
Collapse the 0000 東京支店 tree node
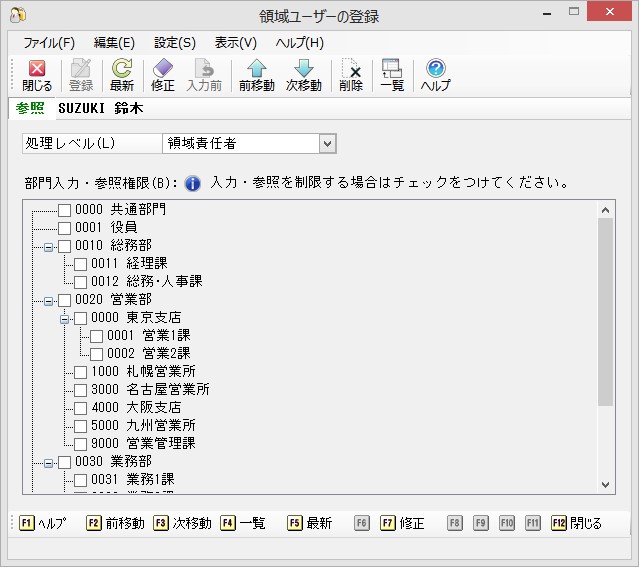64,318
